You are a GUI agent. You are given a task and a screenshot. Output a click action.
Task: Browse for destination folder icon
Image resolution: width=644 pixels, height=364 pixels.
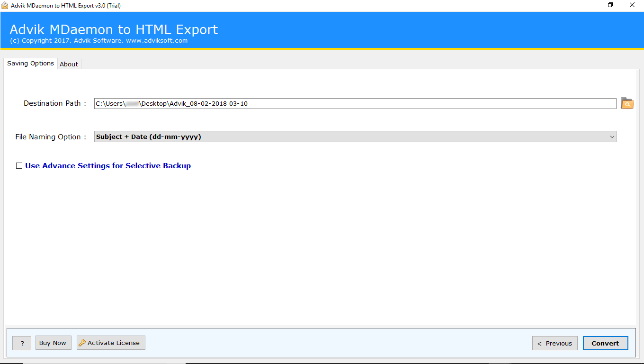point(627,103)
